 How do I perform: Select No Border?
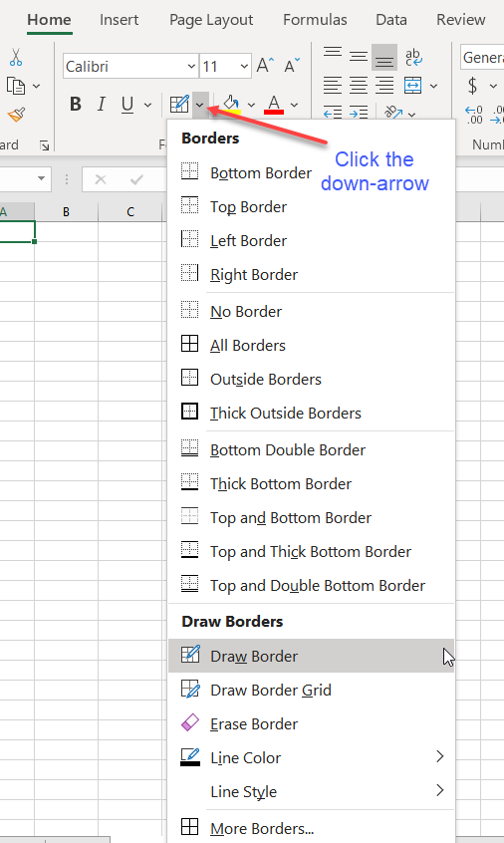[312, 312]
